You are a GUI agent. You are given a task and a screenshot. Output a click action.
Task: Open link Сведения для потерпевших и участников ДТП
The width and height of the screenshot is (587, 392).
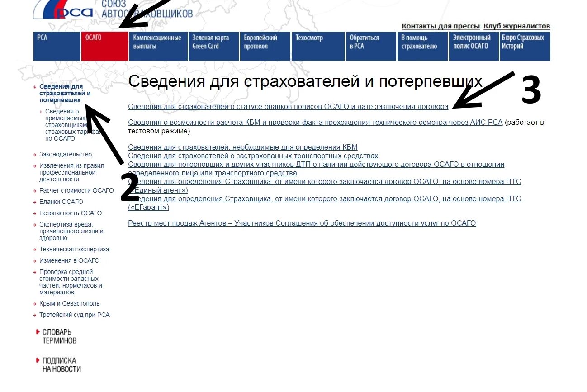[316, 169]
